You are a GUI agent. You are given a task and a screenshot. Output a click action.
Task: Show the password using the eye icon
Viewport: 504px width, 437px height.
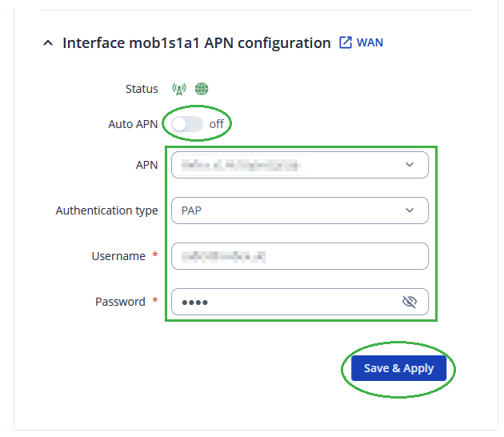point(410,302)
